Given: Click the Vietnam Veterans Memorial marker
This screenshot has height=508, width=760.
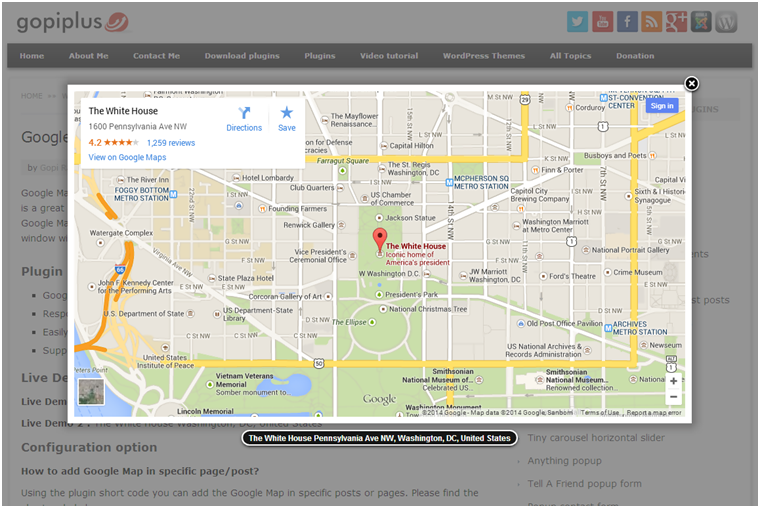Looking at the screenshot, I should click(210, 384).
